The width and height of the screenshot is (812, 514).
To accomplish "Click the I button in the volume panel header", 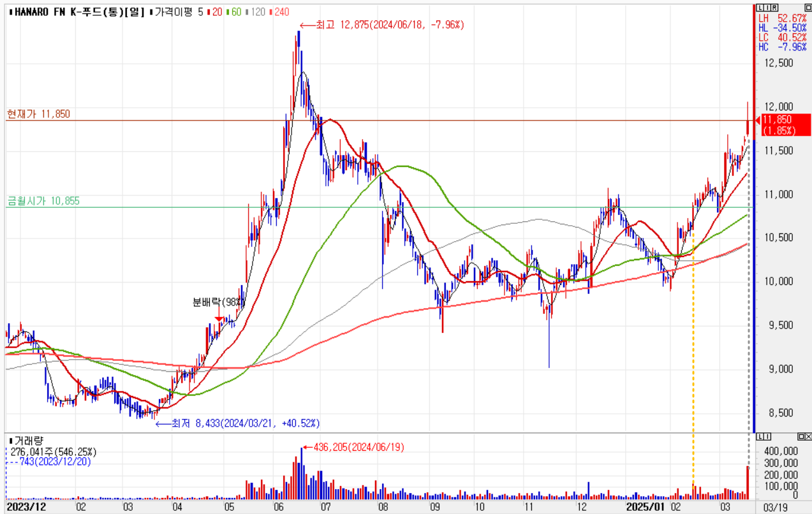I will [x=766, y=437].
